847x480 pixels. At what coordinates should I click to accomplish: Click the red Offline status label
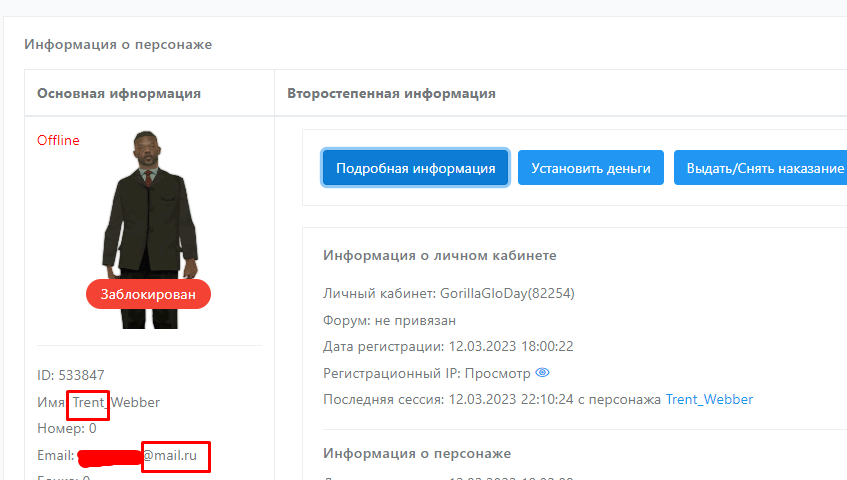pos(58,140)
